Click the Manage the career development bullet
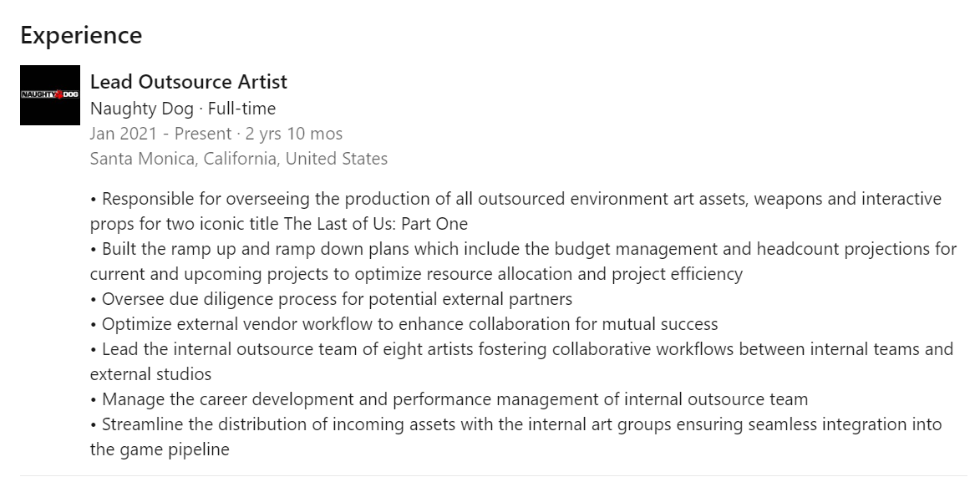This screenshot has height=477, width=980. (449, 399)
